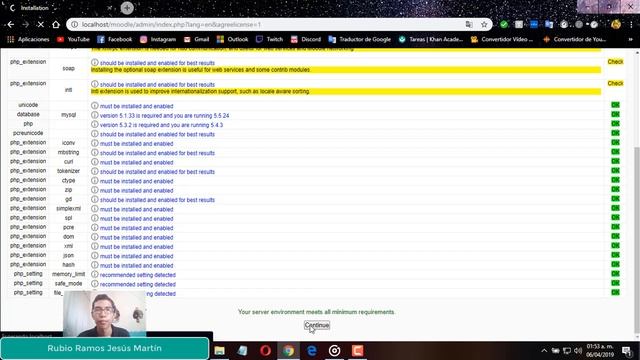Show hidden system tray icons
The image size is (640, 360).
click(x=544, y=351)
